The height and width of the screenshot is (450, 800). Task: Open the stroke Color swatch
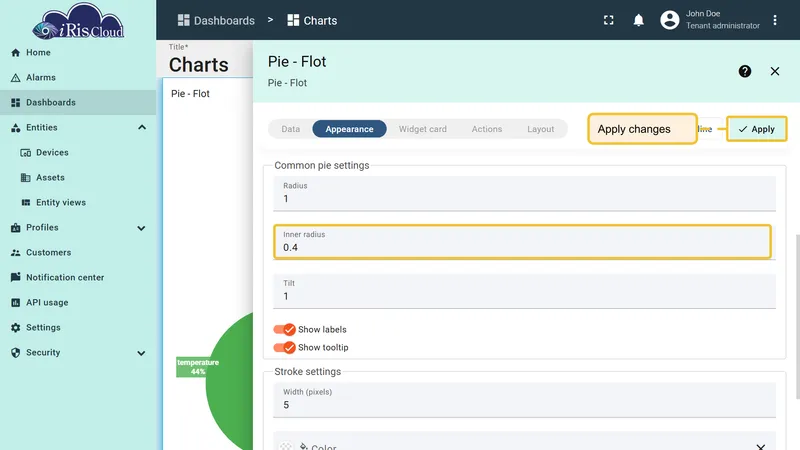[286, 446]
